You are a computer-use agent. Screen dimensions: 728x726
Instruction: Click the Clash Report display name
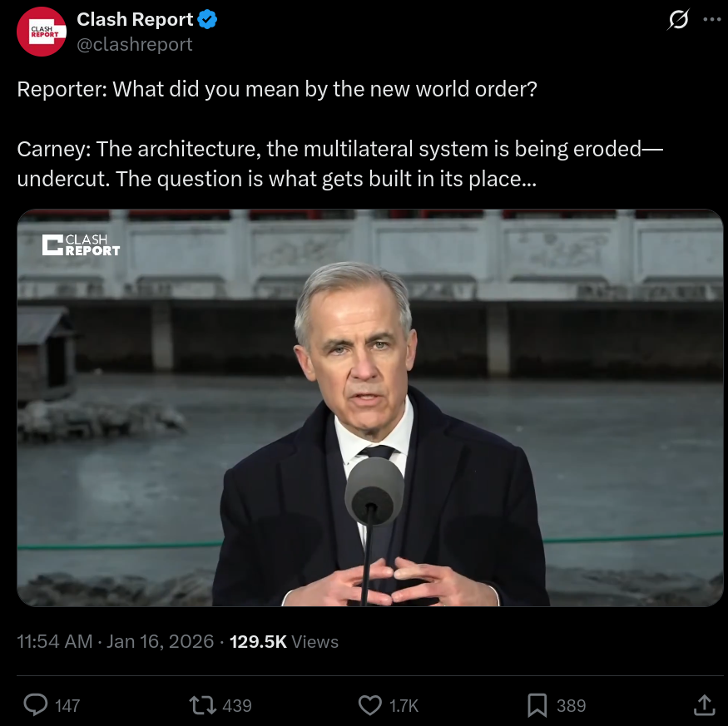pos(135,19)
